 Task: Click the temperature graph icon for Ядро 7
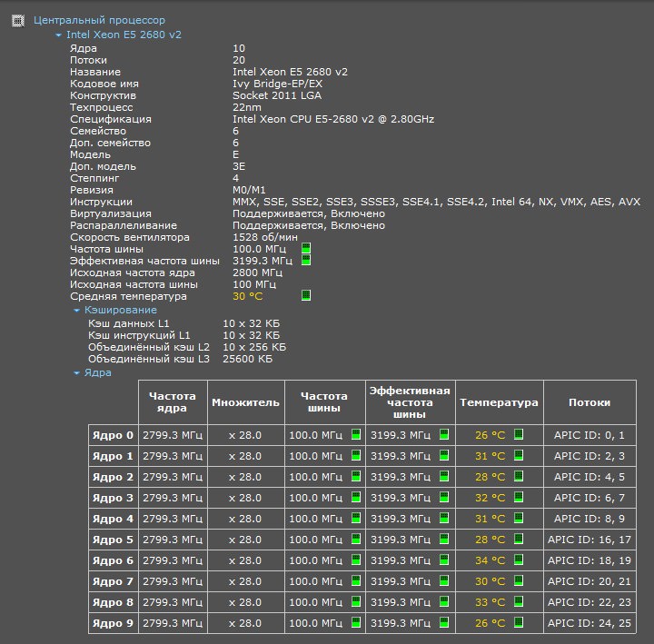coord(519,580)
